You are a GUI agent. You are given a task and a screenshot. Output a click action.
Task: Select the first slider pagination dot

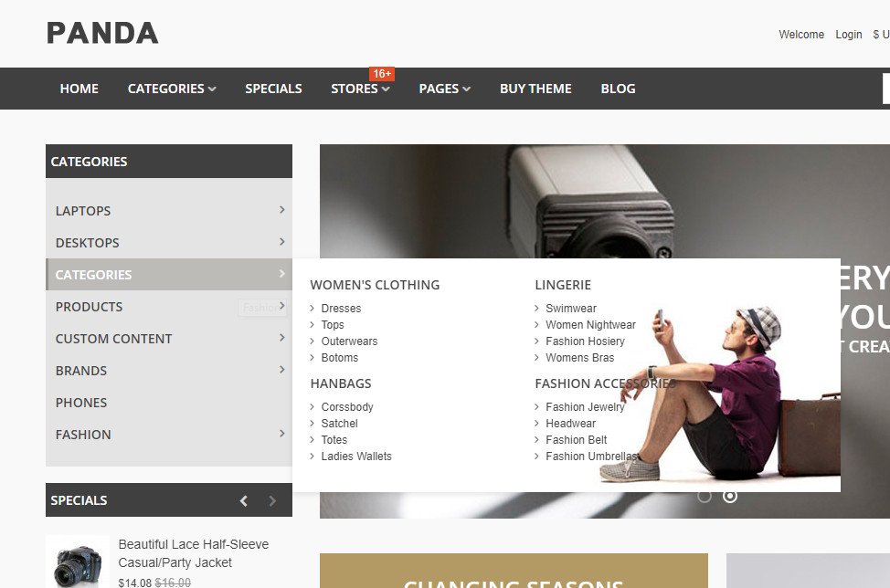[x=705, y=496]
